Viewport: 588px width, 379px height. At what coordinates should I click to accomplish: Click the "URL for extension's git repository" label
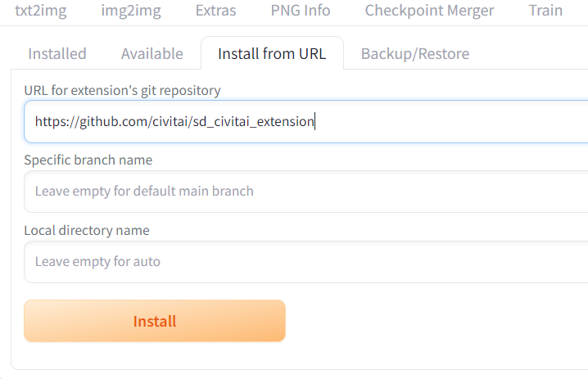(x=122, y=90)
